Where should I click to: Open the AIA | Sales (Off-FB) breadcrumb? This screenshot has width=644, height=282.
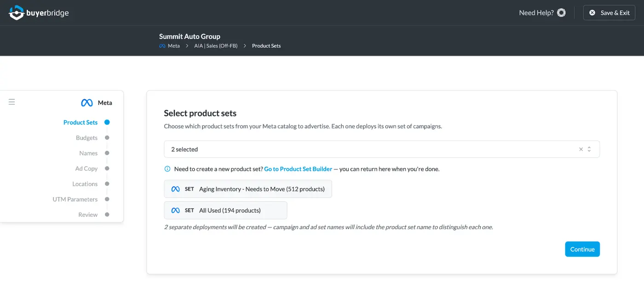(x=216, y=46)
